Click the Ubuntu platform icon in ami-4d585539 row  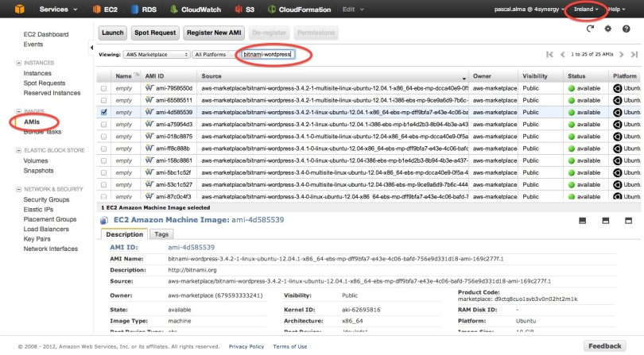coord(617,112)
